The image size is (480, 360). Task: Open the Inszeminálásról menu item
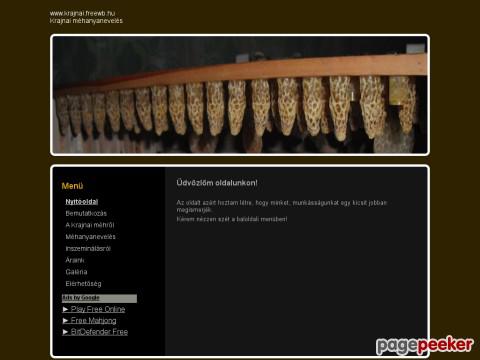coord(88,249)
